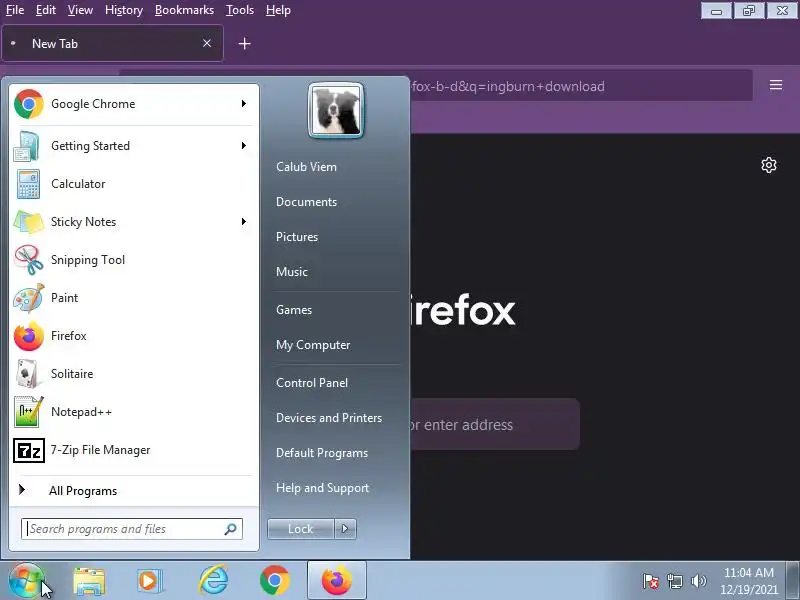Open Devices and Printers

pyautogui.click(x=329, y=418)
